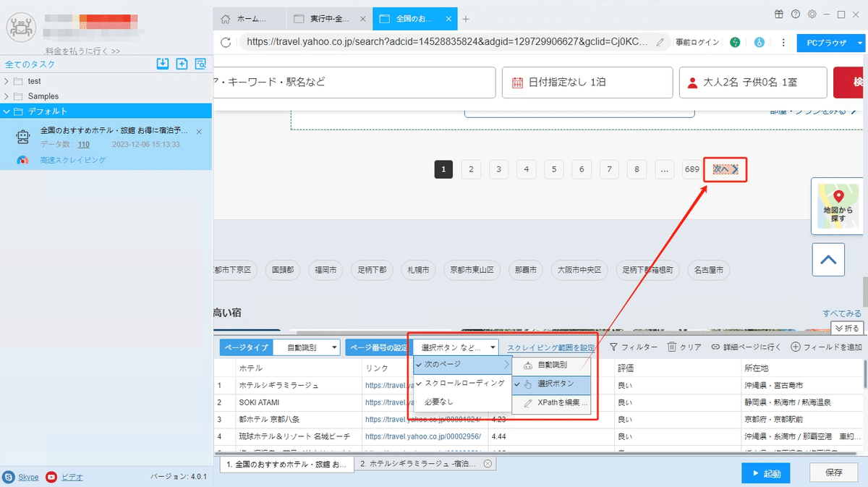This screenshot has height=487, width=868.
Task: Click the フィルター filter icon
Action: click(614, 347)
